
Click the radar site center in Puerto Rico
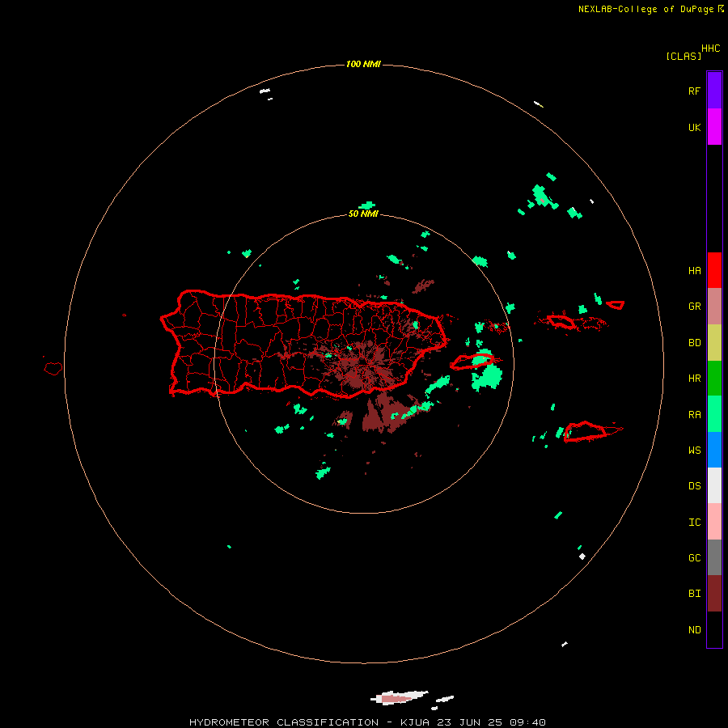coord(363,363)
